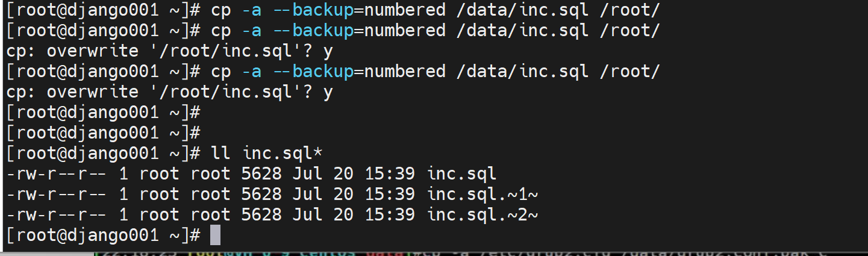The image size is (868, 256).
Task: Click "/root/" destination in the topmost command
Action: (x=630, y=10)
